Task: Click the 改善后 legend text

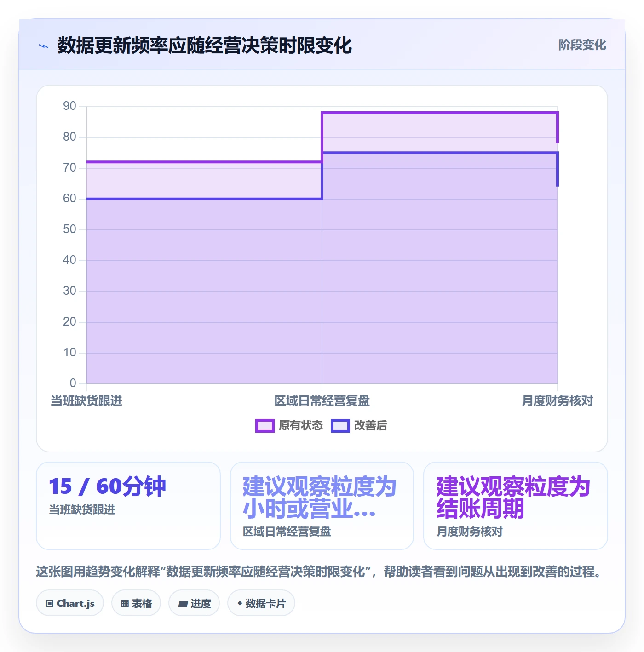Action: tap(371, 426)
